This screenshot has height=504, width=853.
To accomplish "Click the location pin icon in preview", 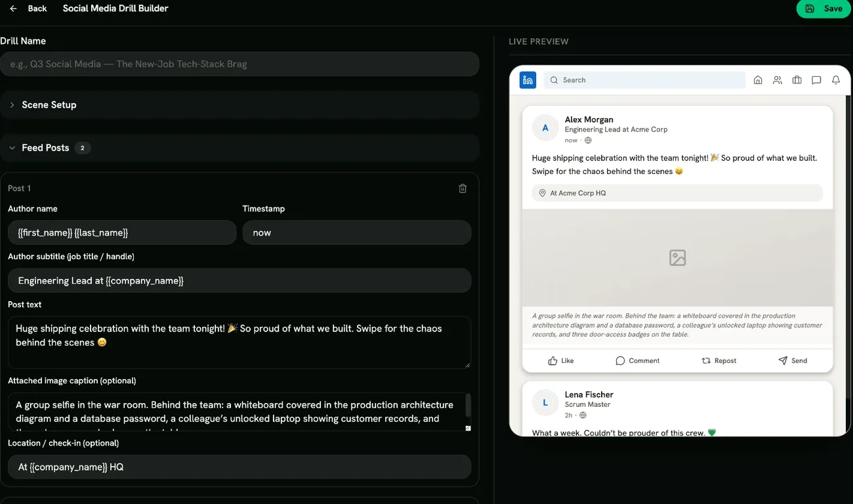I will coord(543,193).
